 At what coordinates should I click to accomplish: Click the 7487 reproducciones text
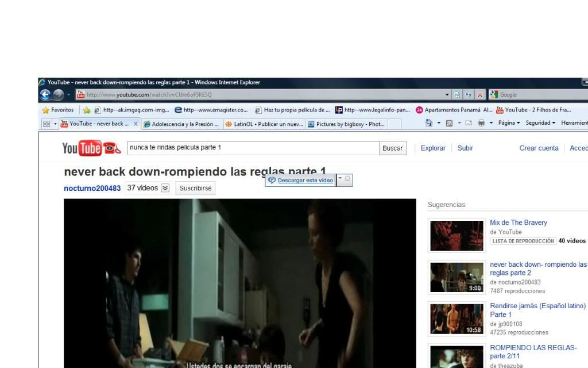[517, 291]
